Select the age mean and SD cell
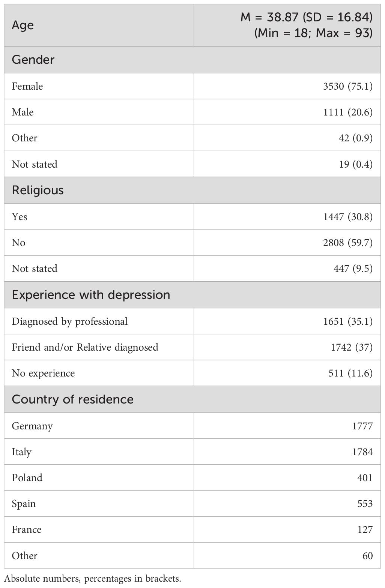This screenshot has width=385, height=588. point(306,25)
